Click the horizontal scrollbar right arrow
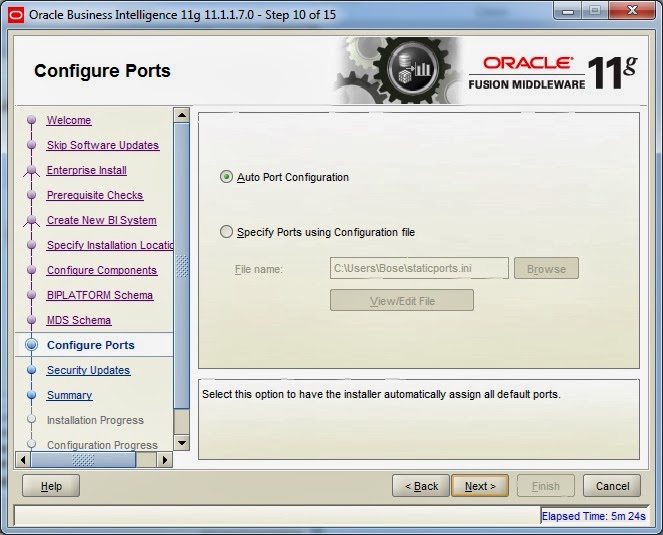Screen dimensions: 663x535 click(164, 459)
